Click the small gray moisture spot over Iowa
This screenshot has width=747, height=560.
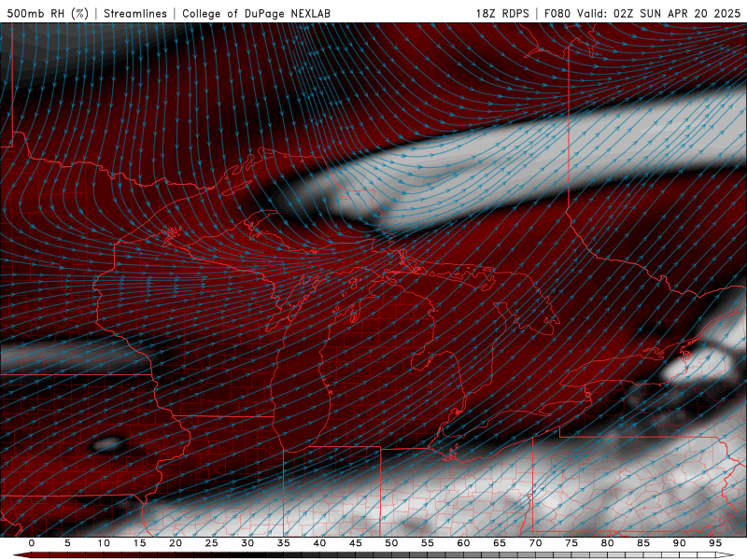(x=106, y=445)
